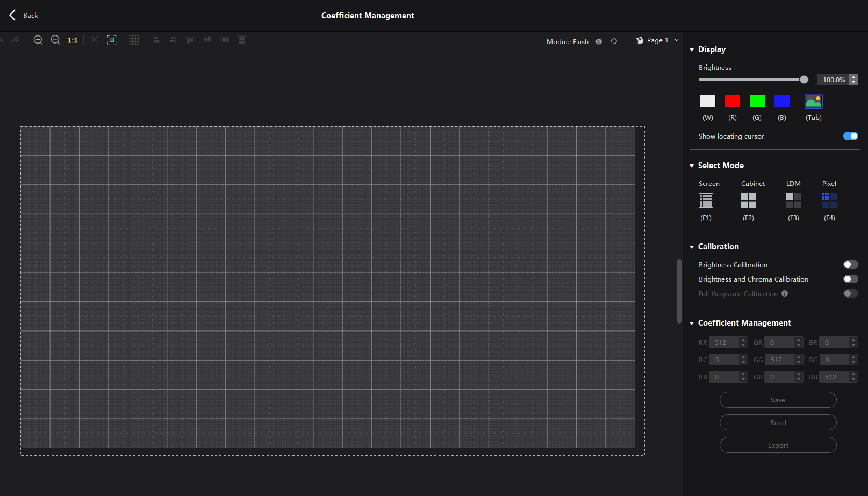
Task: Click the fit to screen icon
Action: [x=112, y=40]
